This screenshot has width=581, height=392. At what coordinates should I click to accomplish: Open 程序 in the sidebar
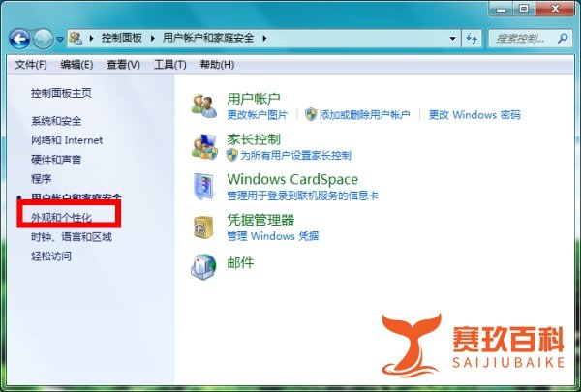[41, 179]
